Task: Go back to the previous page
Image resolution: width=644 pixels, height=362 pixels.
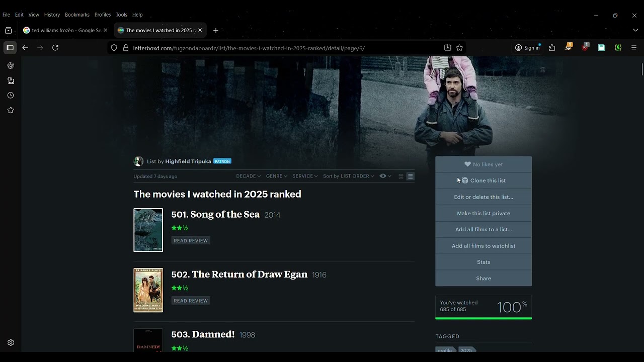Action: (x=25, y=48)
